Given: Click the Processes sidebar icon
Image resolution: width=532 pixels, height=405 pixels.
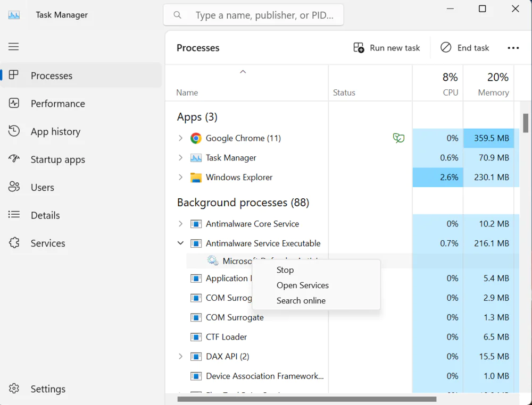Looking at the screenshot, I should 14,75.
